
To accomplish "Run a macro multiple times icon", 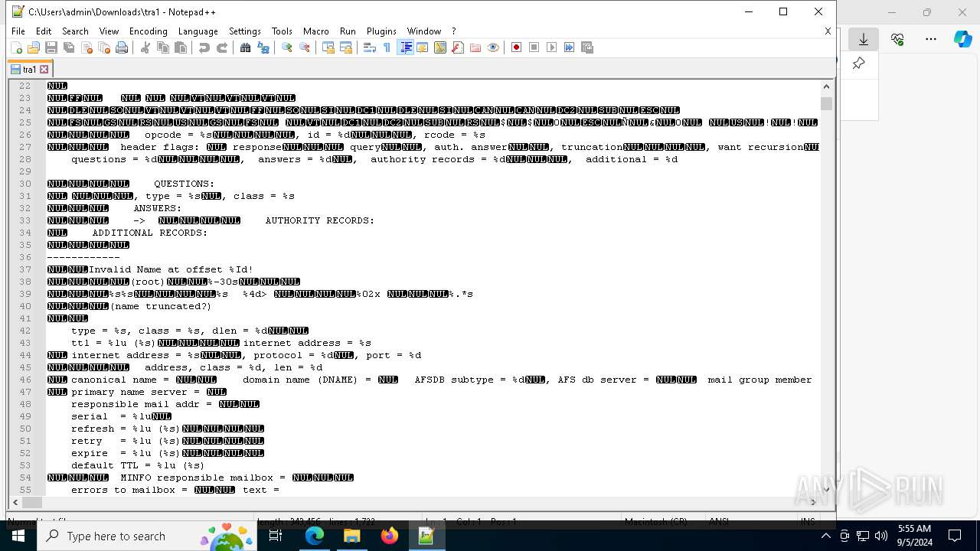I will pos(570,47).
